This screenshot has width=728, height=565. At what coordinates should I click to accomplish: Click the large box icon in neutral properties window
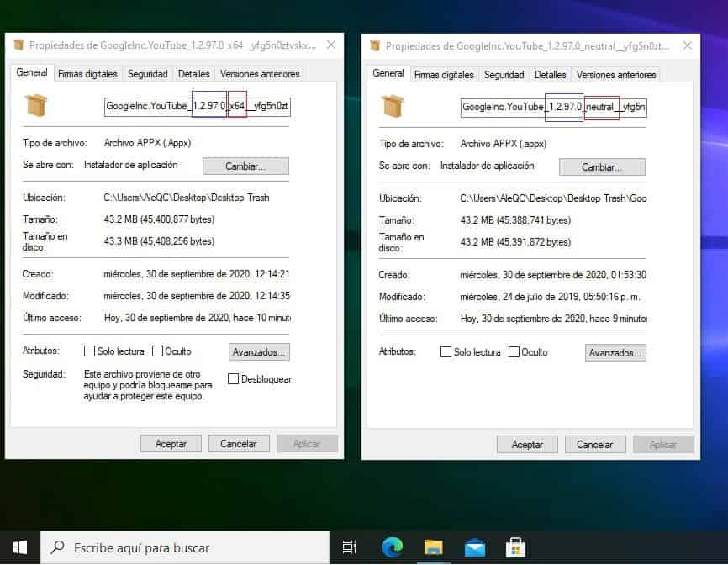coord(393,106)
